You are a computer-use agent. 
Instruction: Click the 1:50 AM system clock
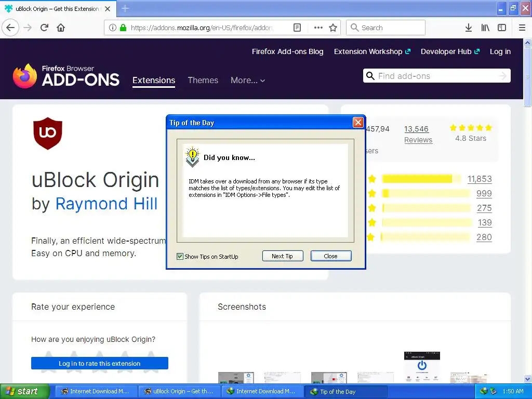[513, 392]
